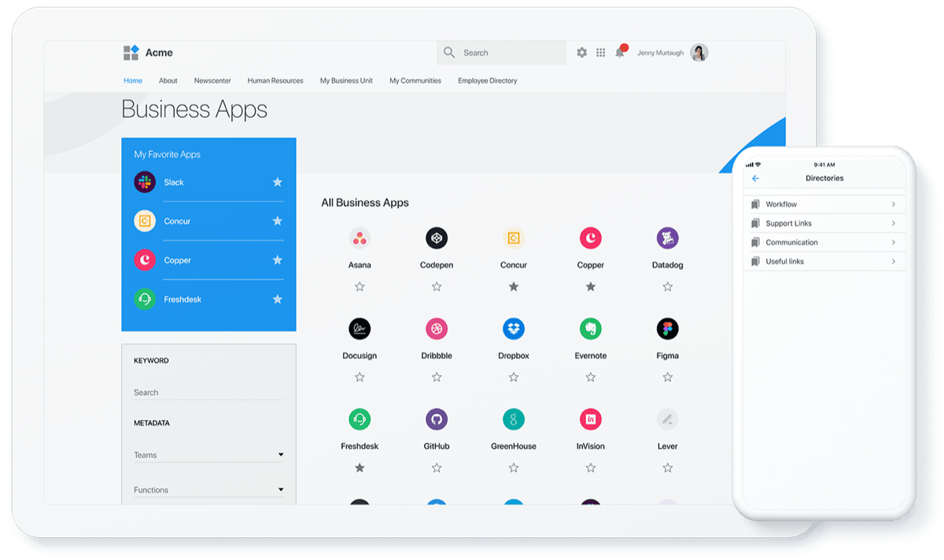
Task: Favorite Codepen with the star below it
Action: coord(437,287)
